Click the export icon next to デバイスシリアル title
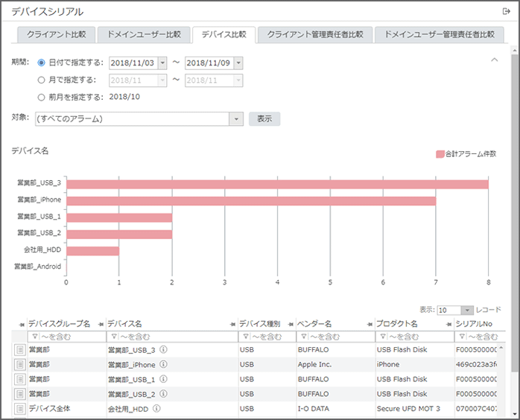 [x=506, y=12]
